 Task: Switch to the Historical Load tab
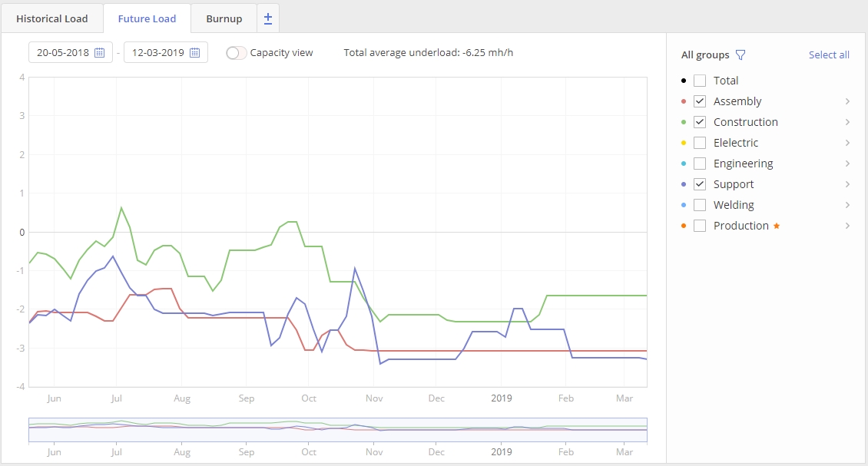(x=51, y=18)
